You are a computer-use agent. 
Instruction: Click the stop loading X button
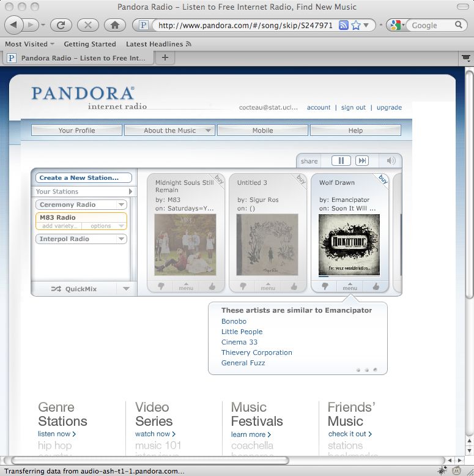pos(88,25)
